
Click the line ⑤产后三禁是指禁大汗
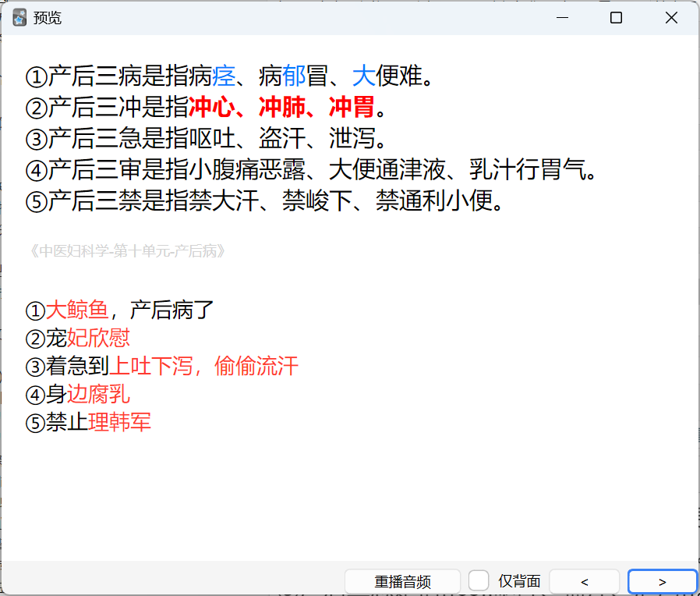click(265, 200)
